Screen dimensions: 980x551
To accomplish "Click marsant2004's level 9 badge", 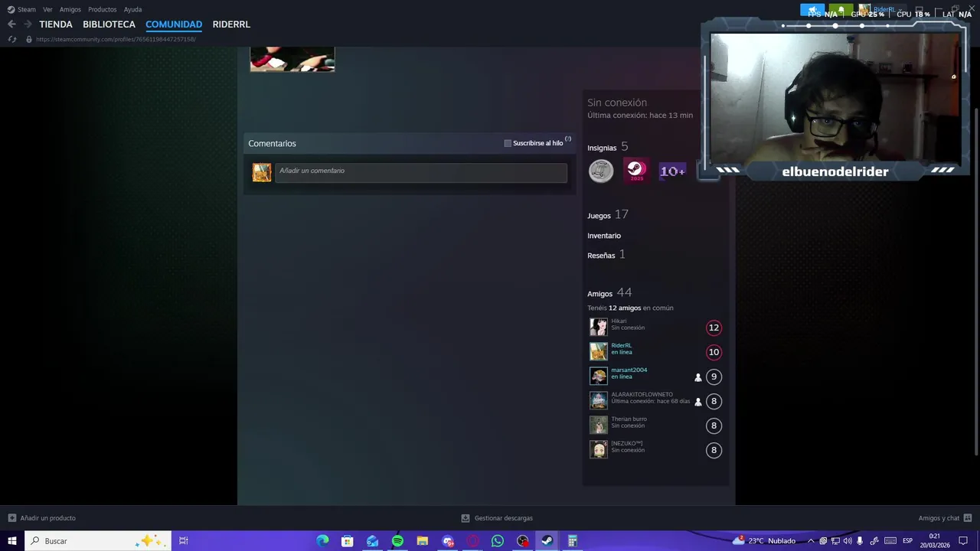I will click(x=714, y=377).
